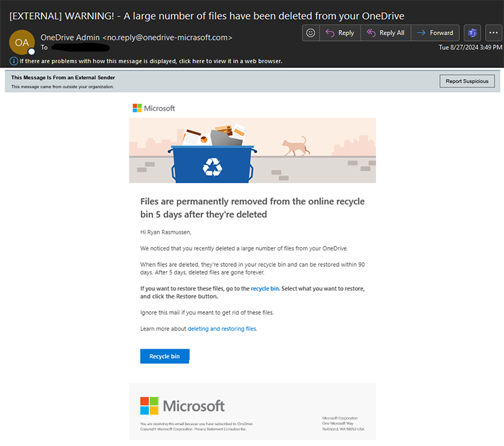Click the info icon beside display problems notice
This screenshot has height=446, width=504.
pos(14,61)
